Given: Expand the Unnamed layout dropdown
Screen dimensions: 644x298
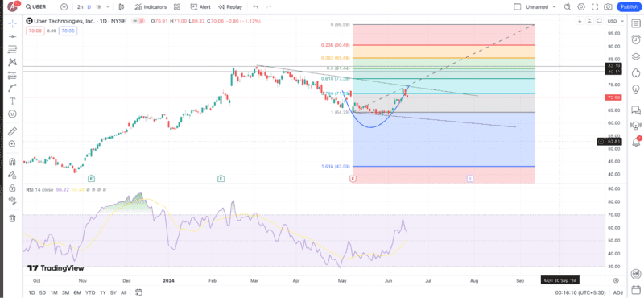Looking at the screenshot, I should click(x=540, y=7).
